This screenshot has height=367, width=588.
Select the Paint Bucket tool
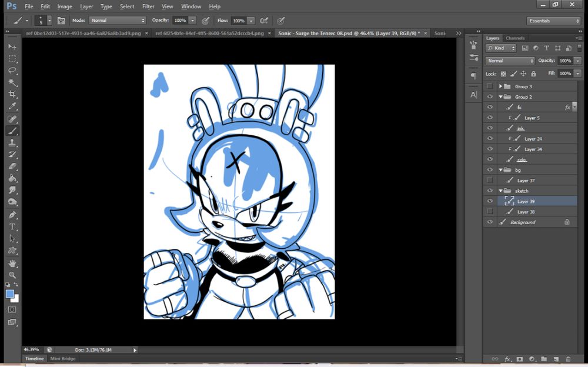pyautogui.click(x=12, y=178)
